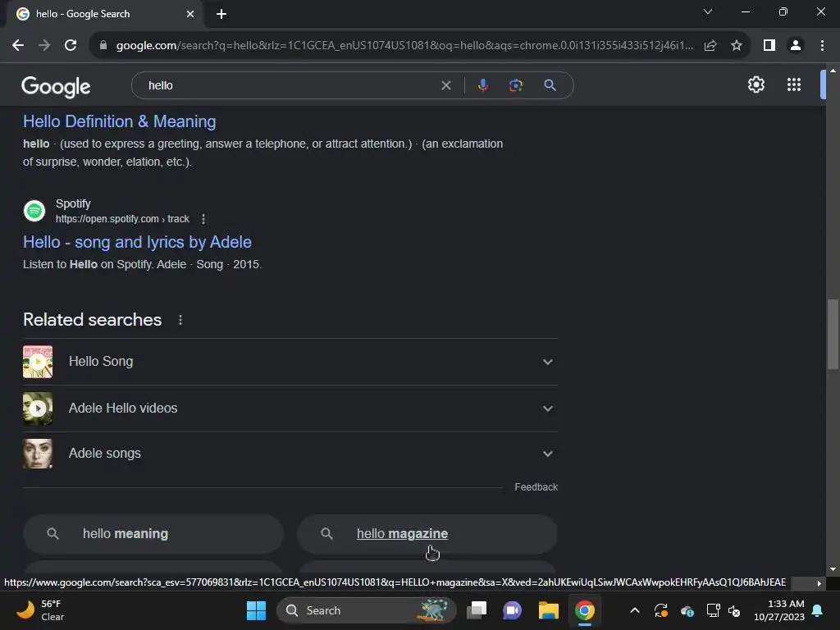The width and height of the screenshot is (840, 630).
Task: Open File Explorer from taskbar
Action: click(x=549, y=610)
